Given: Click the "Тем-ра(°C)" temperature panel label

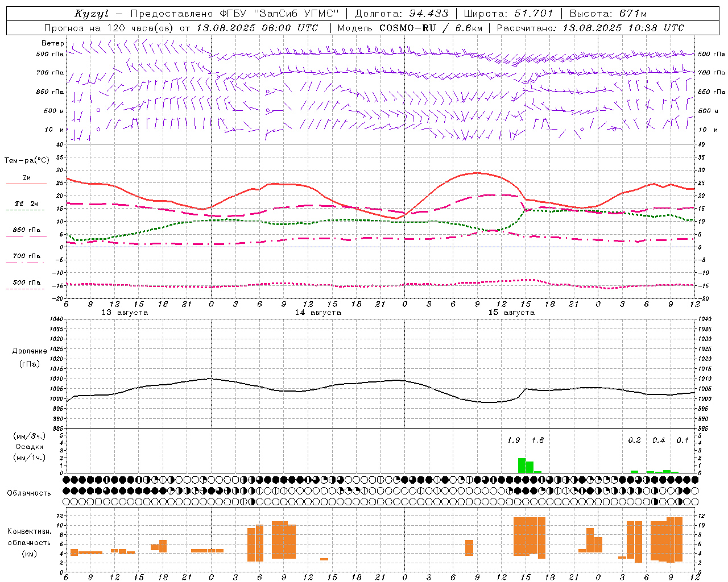Looking at the screenshot, I should pyautogui.click(x=27, y=161).
